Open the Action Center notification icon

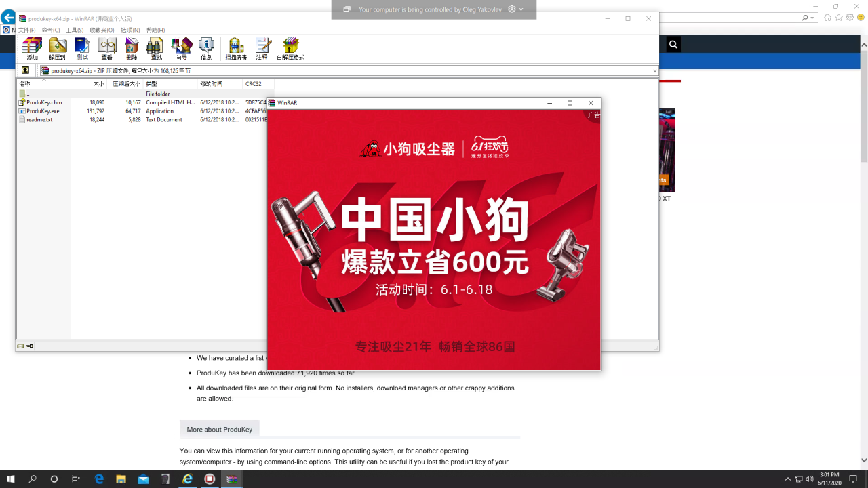tap(853, 479)
